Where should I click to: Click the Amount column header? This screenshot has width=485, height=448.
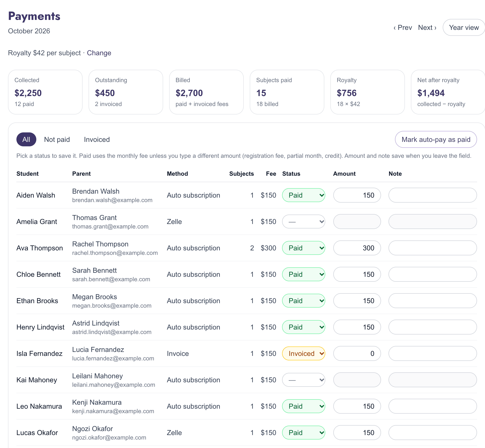pos(344,174)
